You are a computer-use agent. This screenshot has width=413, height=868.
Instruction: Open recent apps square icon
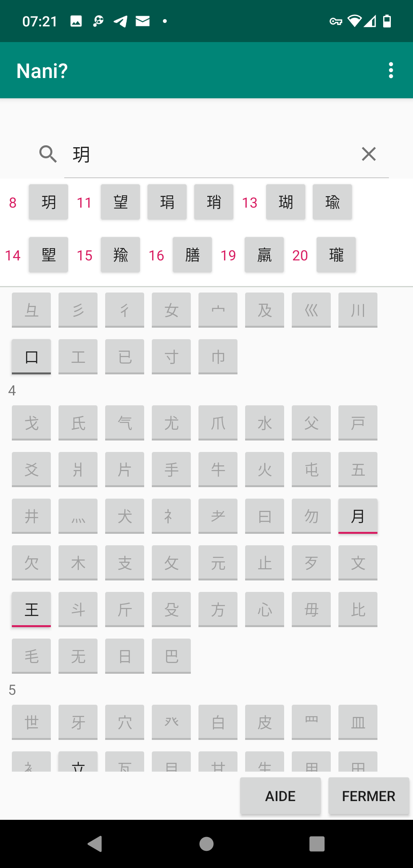(317, 844)
